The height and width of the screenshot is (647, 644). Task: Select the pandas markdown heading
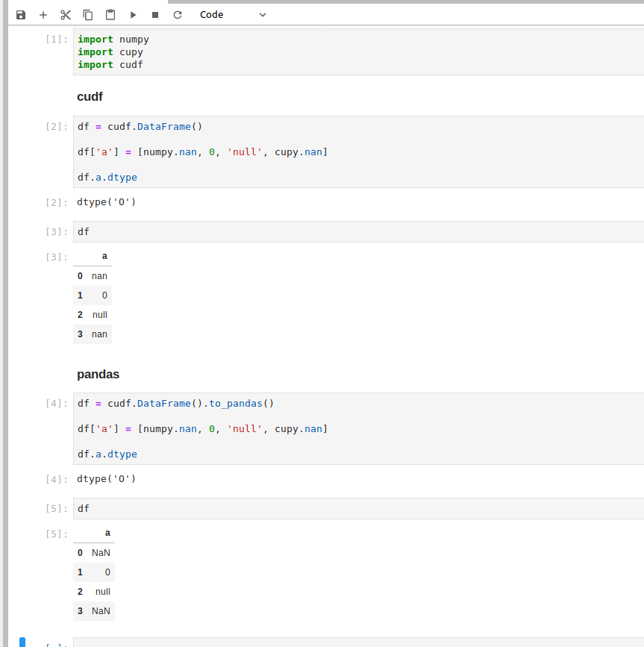pyautogui.click(x=99, y=375)
